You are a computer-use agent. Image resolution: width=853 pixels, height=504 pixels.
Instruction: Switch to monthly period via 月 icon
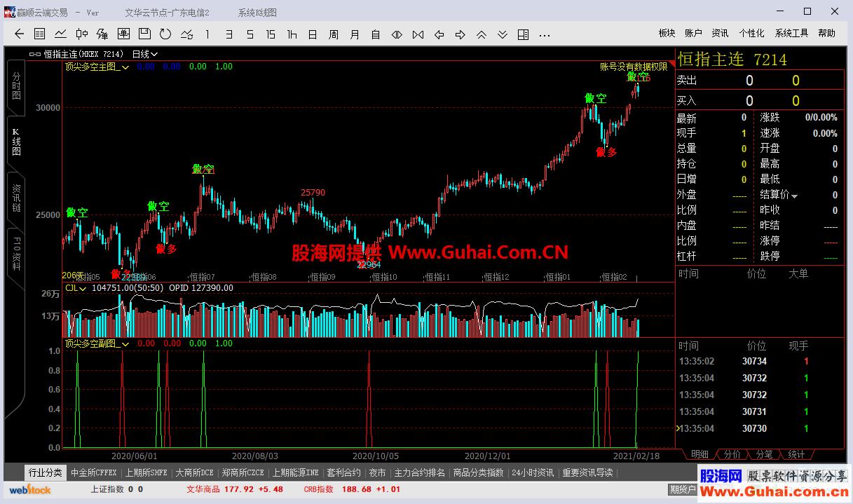pyautogui.click(x=353, y=34)
